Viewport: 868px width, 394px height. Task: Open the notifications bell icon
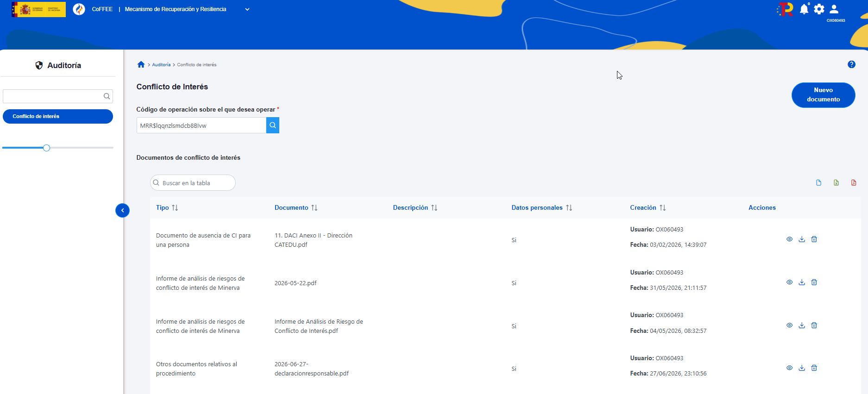805,9
